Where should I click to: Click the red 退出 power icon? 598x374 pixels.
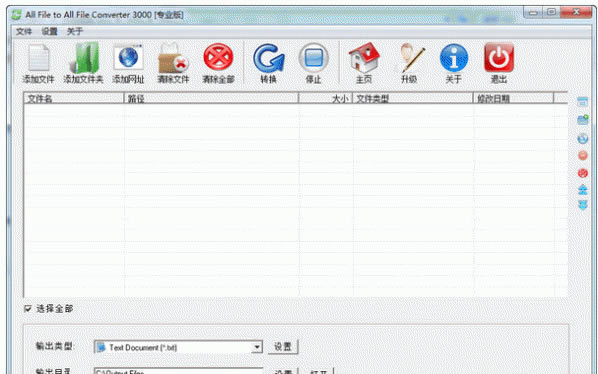(x=499, y=58)
